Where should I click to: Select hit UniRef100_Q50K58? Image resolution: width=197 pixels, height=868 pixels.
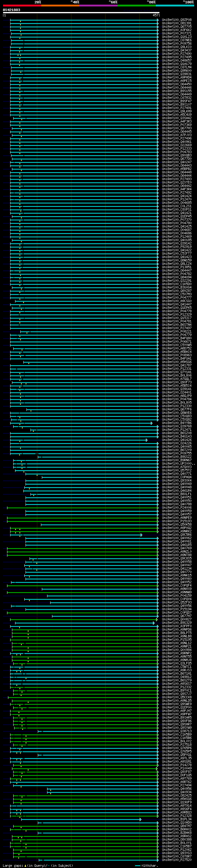pos(176,525)
